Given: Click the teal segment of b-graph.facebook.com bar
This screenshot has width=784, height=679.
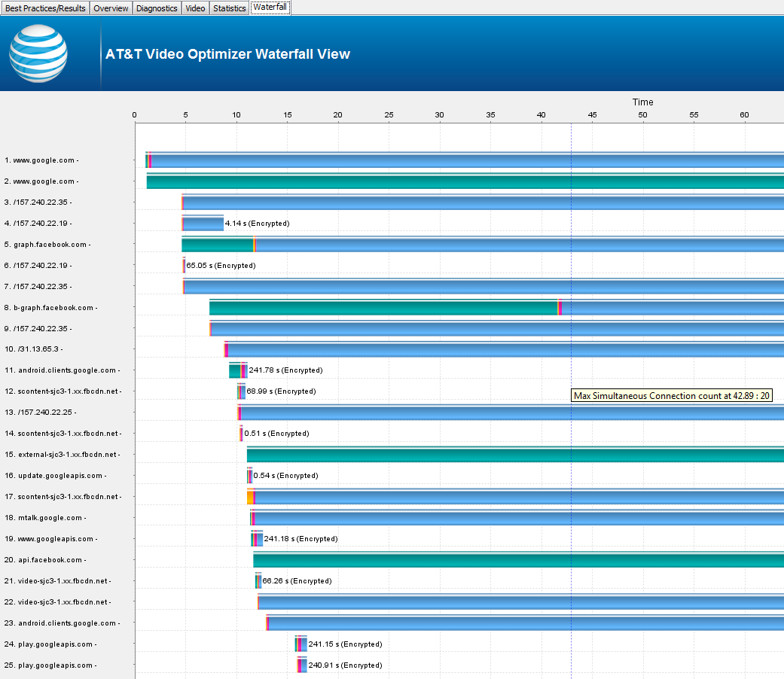Looking at the screenshot, I should pos(383,309).
